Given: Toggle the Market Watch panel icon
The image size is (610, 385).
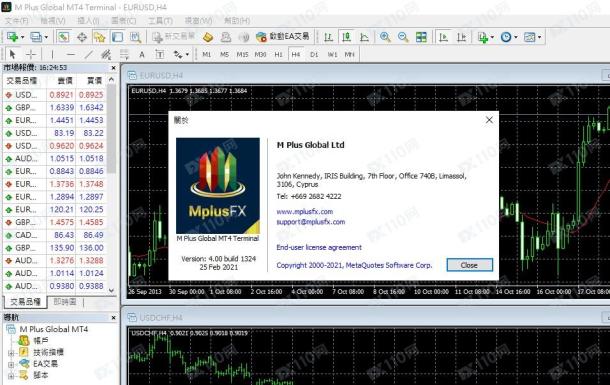Looking at the screenshot, I should tap(63, 37).
